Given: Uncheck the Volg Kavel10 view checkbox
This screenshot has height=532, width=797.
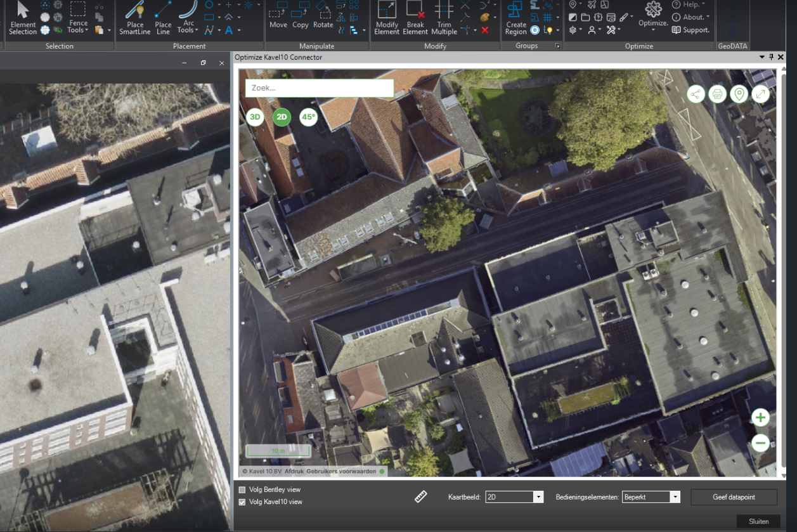Looking at the screenshot, I should [242, 502].
